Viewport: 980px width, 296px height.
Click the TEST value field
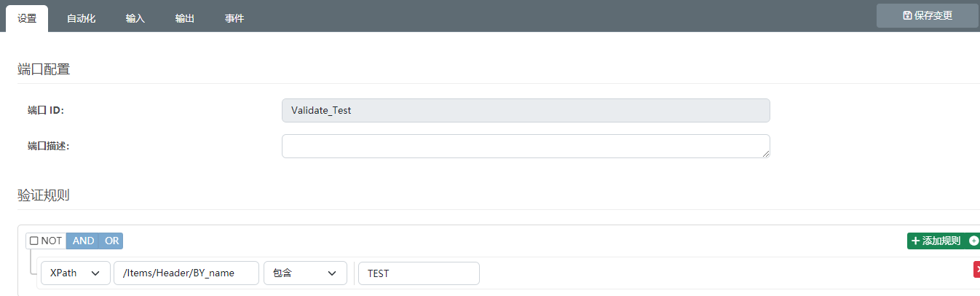(x=419, y=273)
